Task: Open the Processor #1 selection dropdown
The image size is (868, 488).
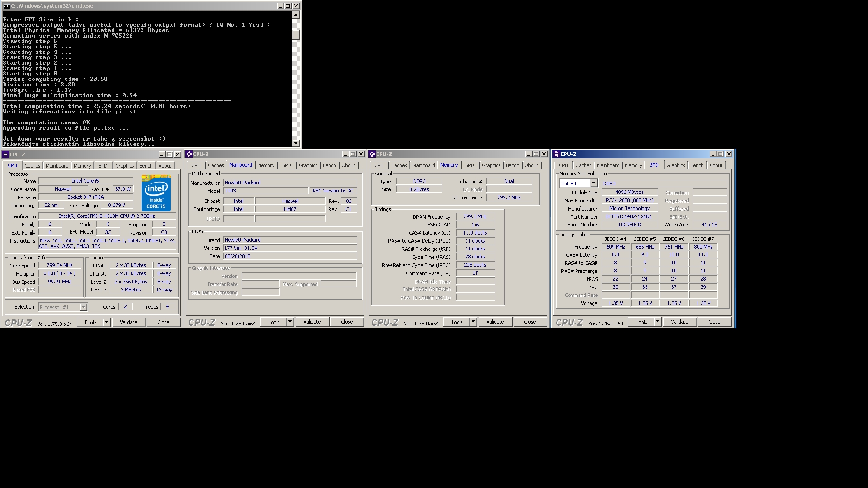Action: point(83,307)
